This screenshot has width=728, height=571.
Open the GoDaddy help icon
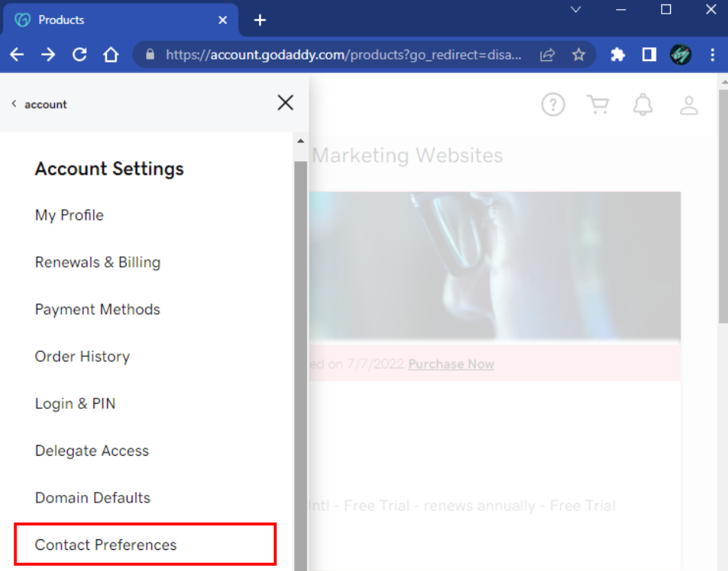click(553, 105)
